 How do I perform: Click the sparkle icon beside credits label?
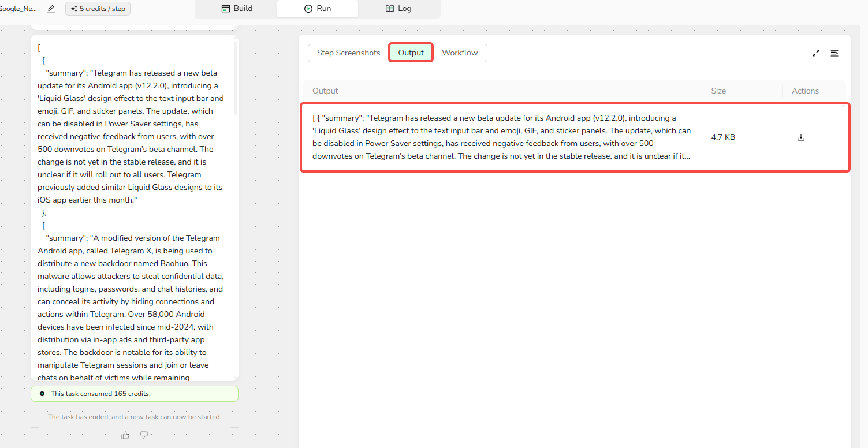tap(74, 9)
